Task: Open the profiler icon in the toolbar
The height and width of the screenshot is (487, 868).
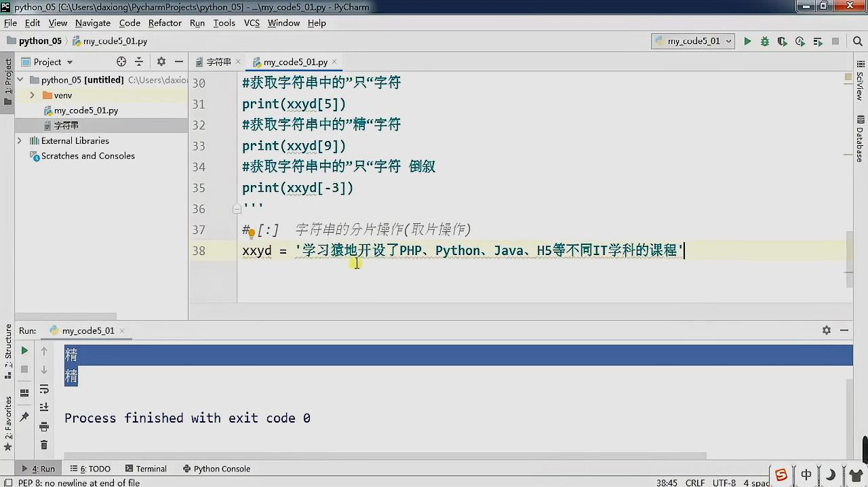Action: click(800, 41)
